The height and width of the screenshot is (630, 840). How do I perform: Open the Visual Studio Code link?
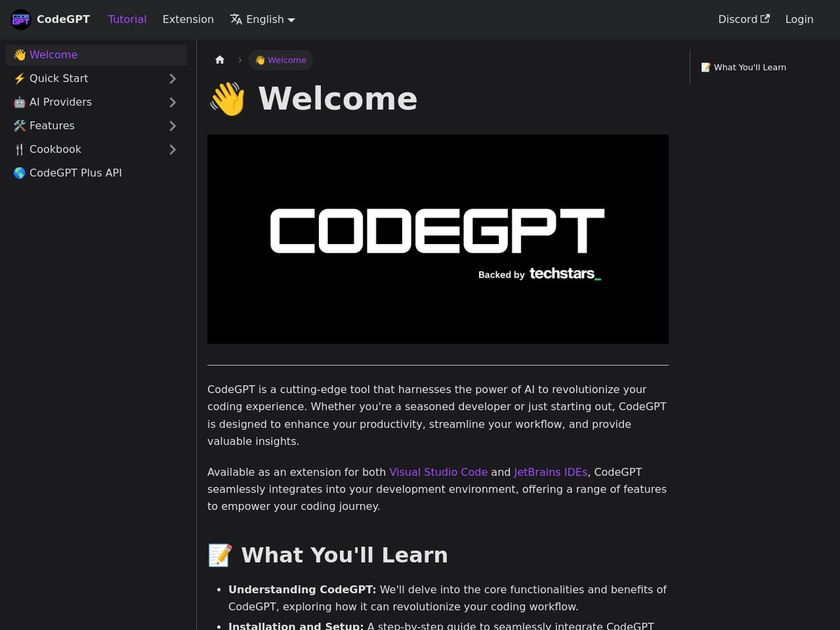(x=438, y=472)
